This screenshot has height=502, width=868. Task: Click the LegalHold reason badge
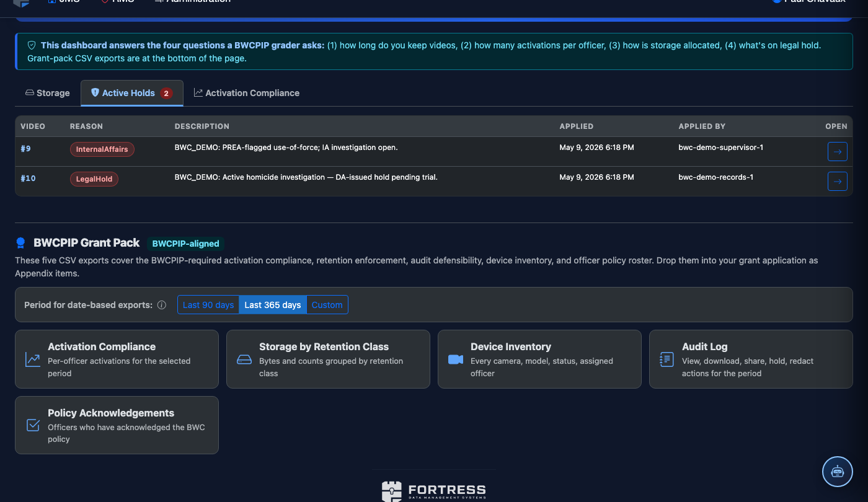coord(94,179)
